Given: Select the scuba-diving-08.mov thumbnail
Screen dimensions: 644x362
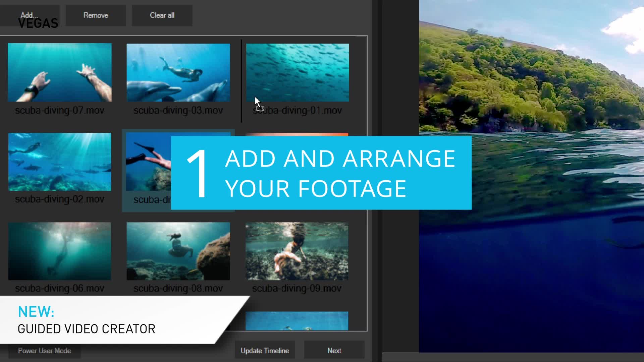Looking at the screenshot, I should (x=178, y=251).
